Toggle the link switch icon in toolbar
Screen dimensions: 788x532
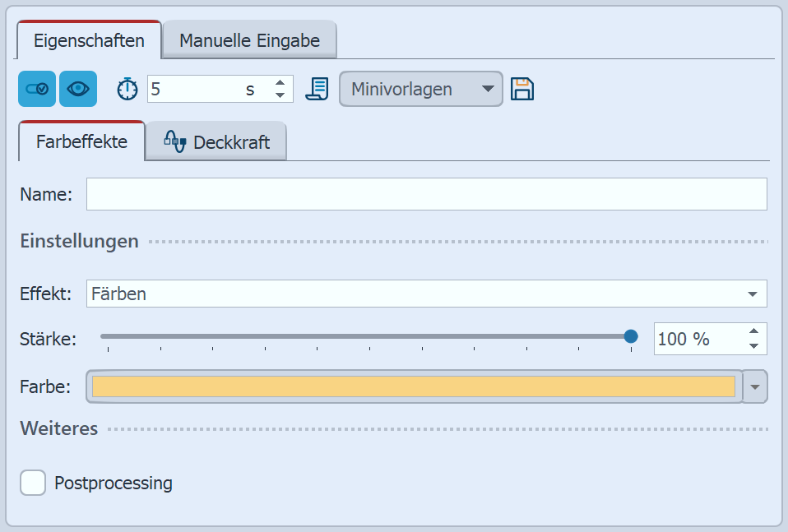coord(37,89)
